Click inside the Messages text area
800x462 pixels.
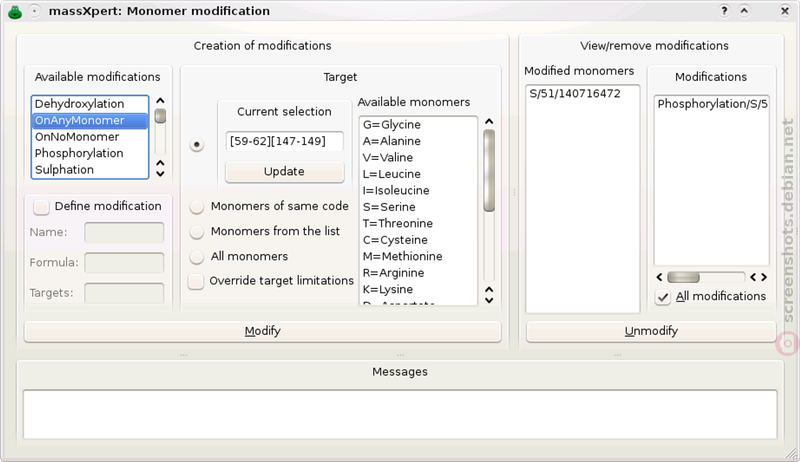point(400,414)
